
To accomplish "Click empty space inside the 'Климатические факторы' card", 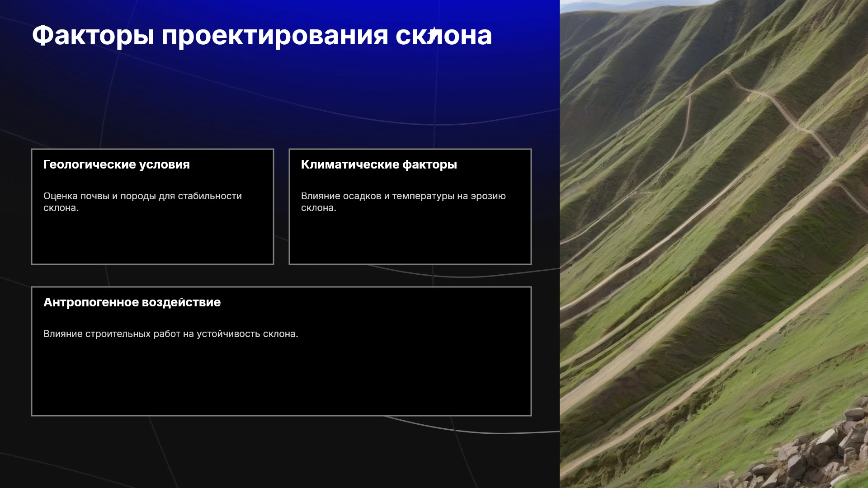I will point(410,239).
